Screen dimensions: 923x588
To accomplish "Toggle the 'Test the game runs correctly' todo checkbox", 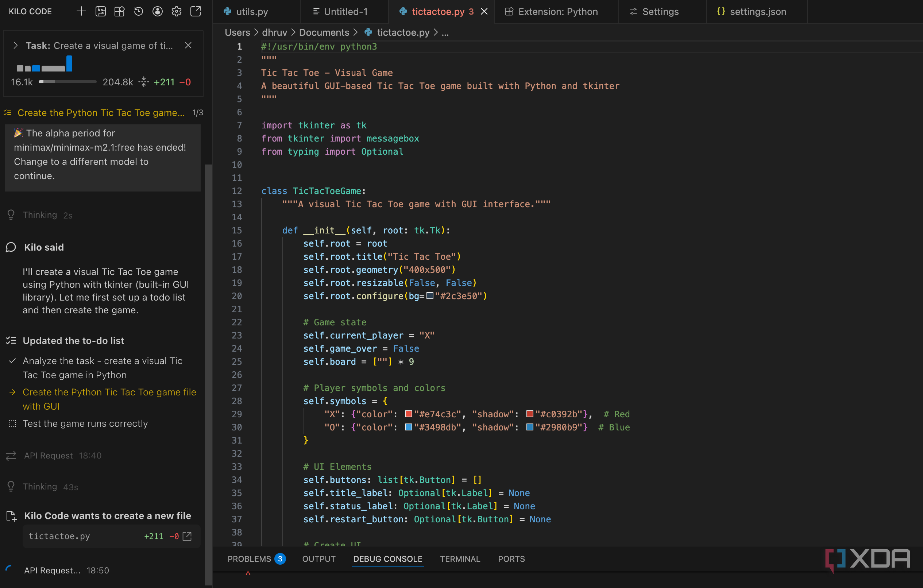I will 12,423.
